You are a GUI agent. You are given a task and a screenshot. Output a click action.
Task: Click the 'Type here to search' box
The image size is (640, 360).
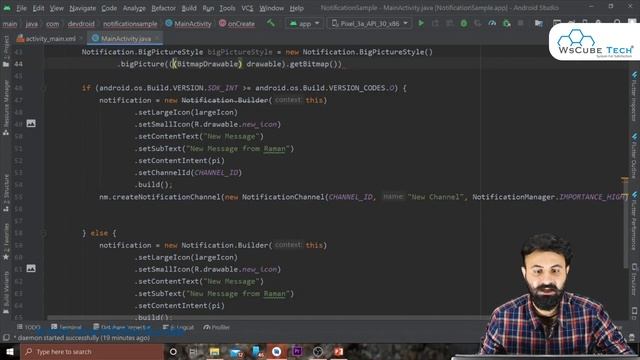tap(92, 351)
